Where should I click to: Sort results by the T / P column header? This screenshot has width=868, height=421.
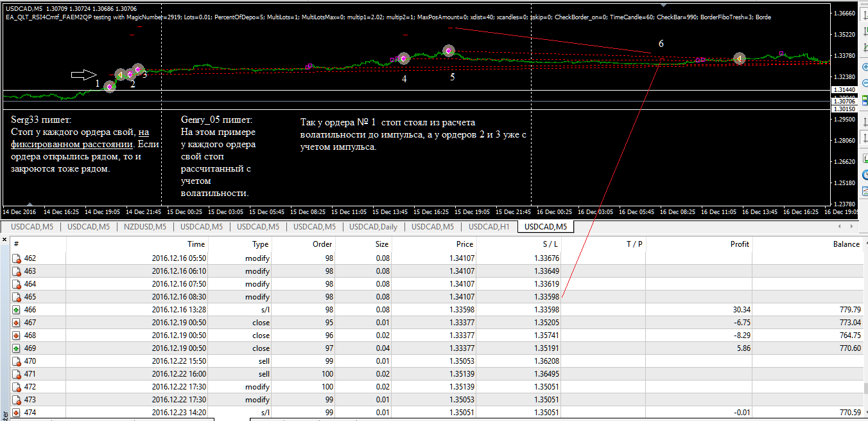pyautogui.click(x=603, y=244)
